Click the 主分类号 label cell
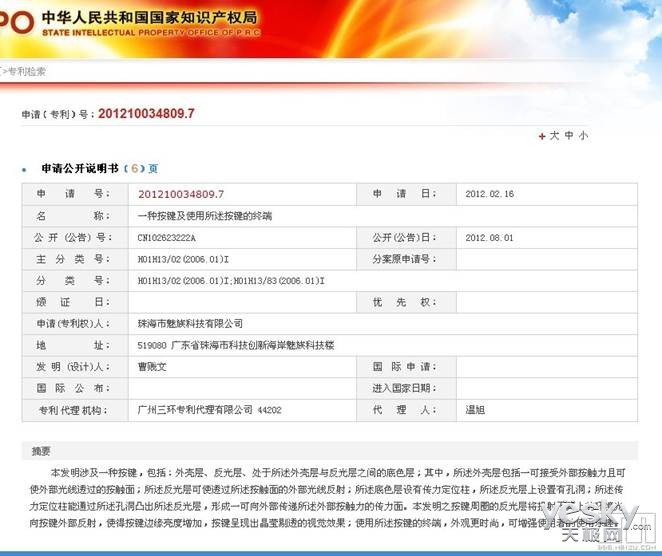 coord(75,259)
